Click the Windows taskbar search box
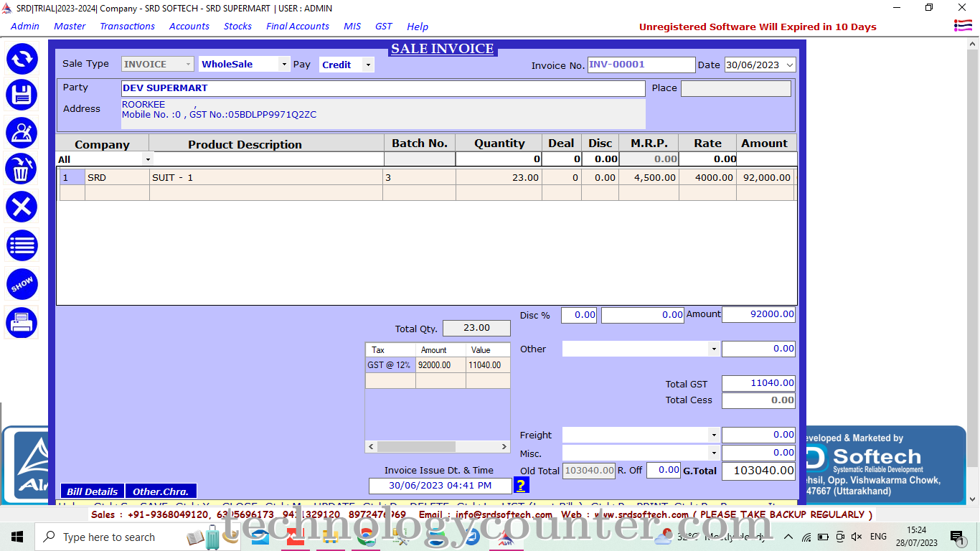 coord(109,537)
